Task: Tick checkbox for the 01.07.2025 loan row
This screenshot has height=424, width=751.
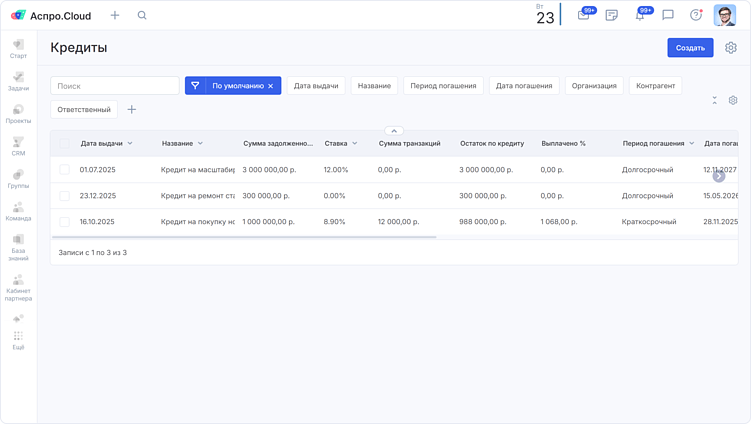Action: (x=65, y=170)
